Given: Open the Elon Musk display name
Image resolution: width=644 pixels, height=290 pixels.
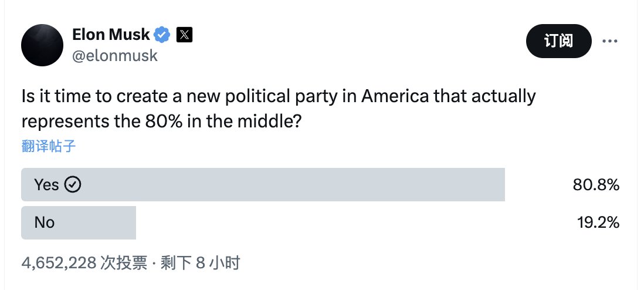Looking at the screenshot, I should 111,35.
